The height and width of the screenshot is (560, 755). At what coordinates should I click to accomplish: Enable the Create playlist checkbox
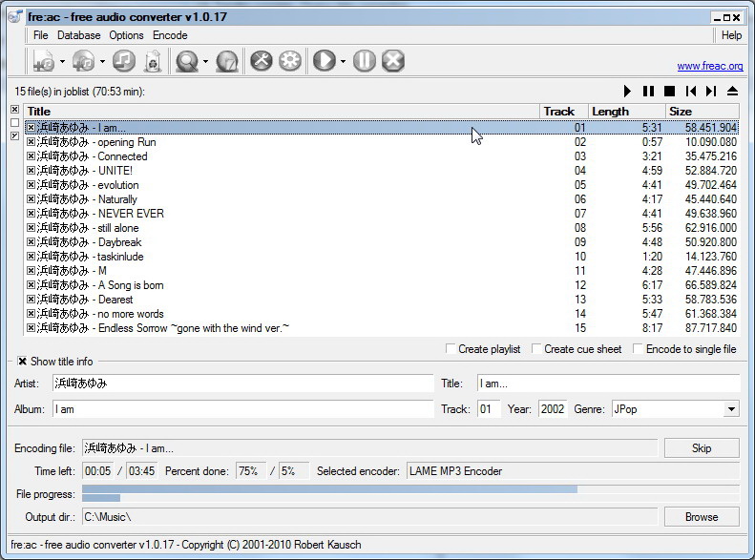click(451, 349)
